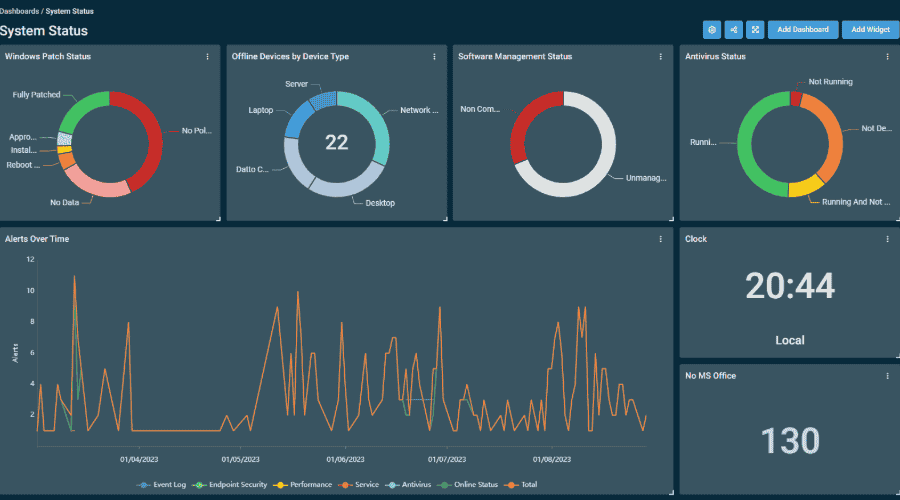Toggle Endpoint Security series in legend

pyautogui.click(x=230, y=485)
